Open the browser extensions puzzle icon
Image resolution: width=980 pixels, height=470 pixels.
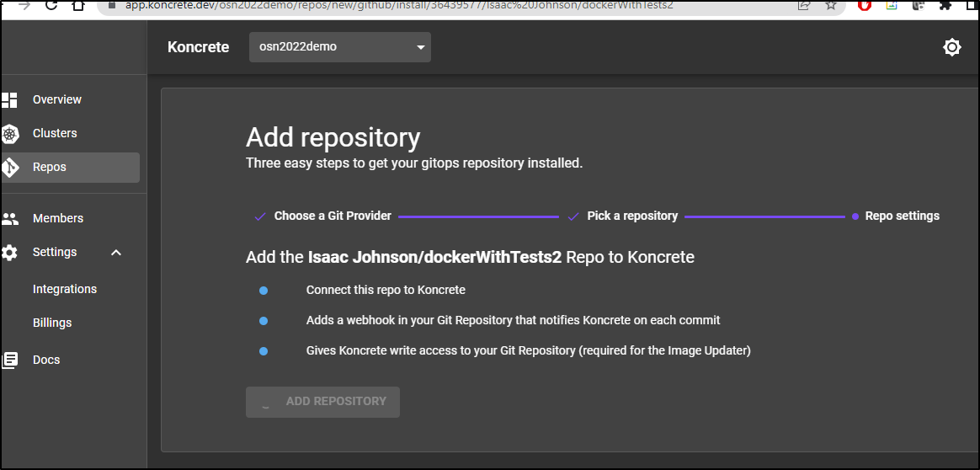(x=945, y=5)
